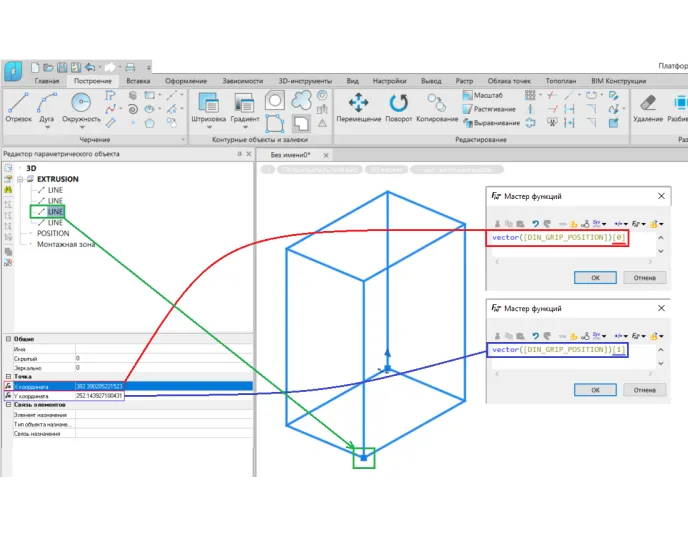
Task: Select the Окружность circle tool
Action: [81, 105]
